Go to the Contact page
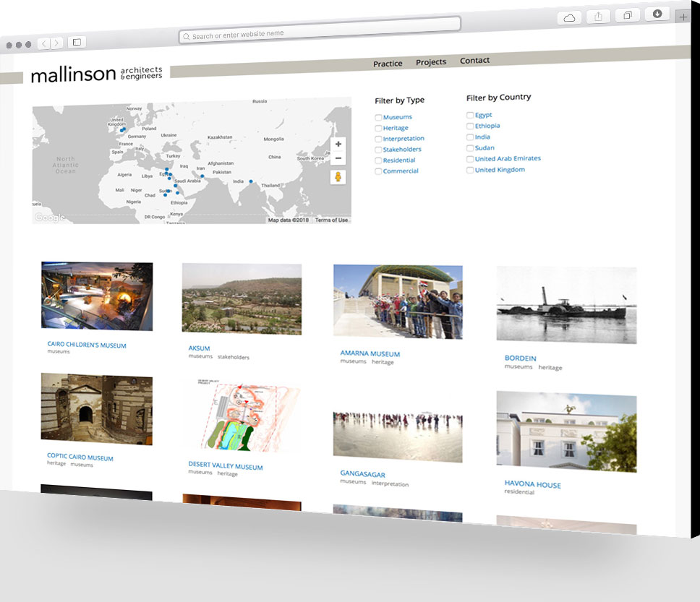The width and height of the screenshot is (700, 602). (x=474, y=61)
